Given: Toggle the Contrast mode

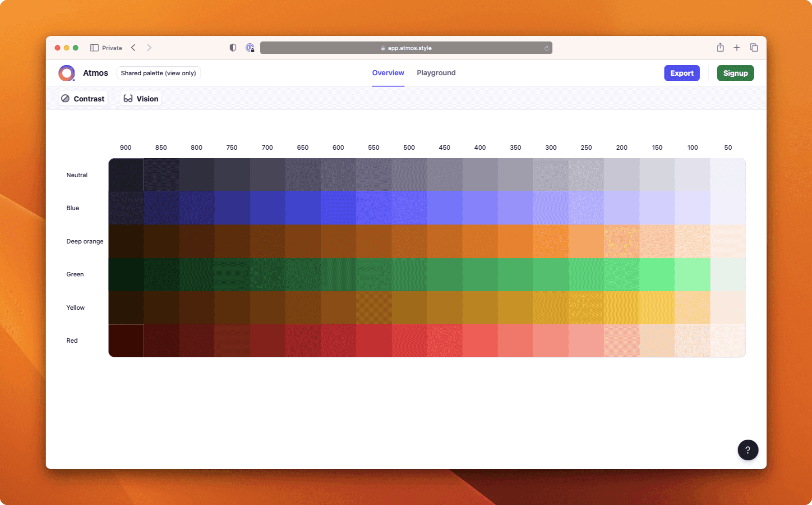Looking at the screenshot, I should point(83,98).
